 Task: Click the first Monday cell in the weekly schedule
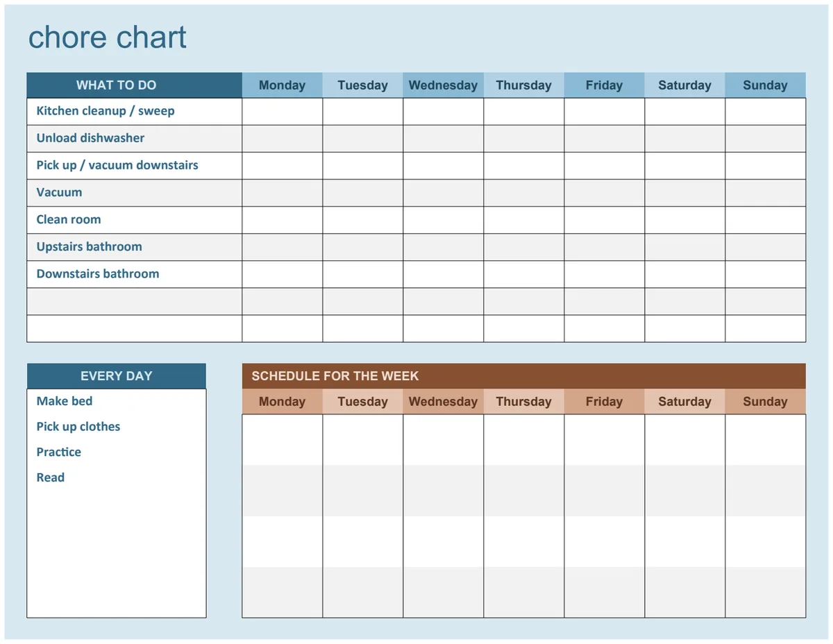click(x=283, y=440)
